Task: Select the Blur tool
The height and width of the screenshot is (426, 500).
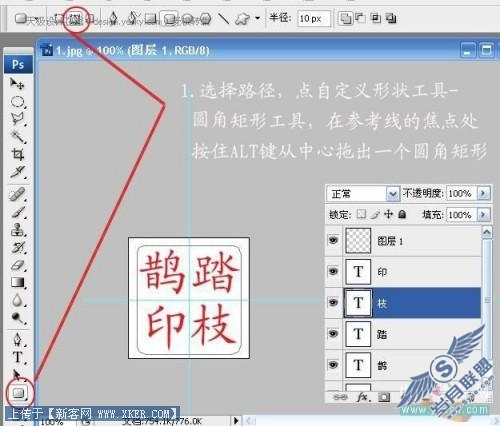Action: point(18,300)
